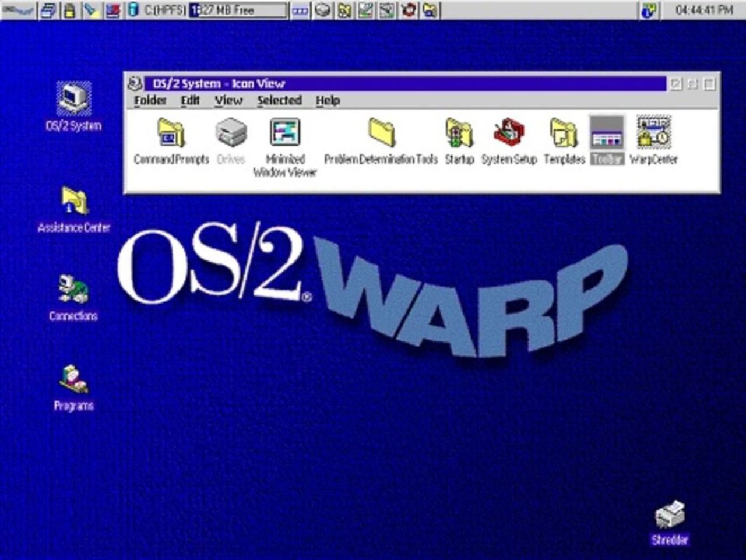
Task: Open the Shredder on the desktop
Action: [x=670, y=516]
